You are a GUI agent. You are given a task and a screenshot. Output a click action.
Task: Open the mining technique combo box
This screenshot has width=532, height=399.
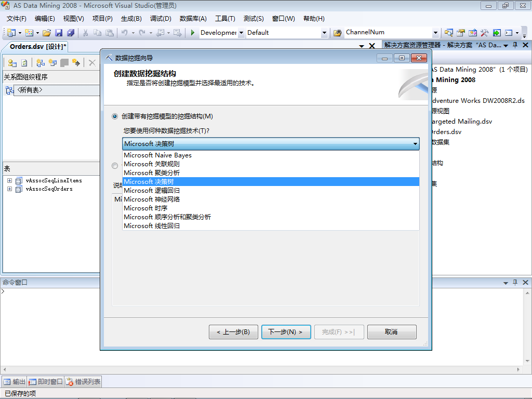[x=270, y=144]
